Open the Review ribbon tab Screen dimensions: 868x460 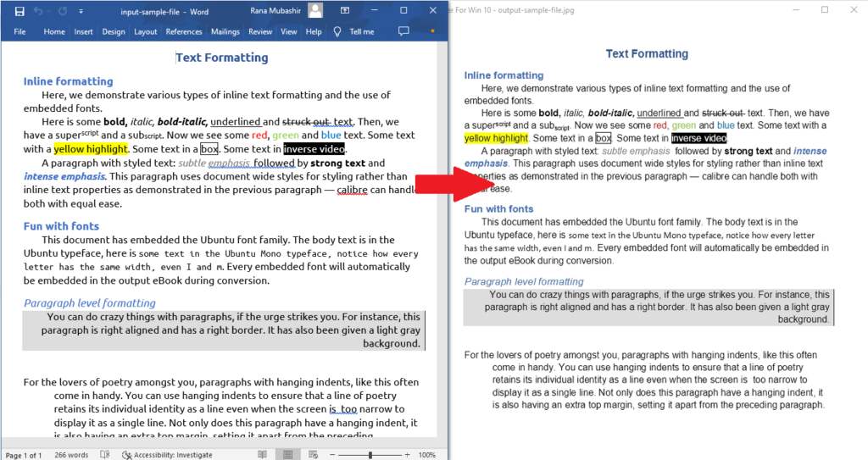[260, 31]
